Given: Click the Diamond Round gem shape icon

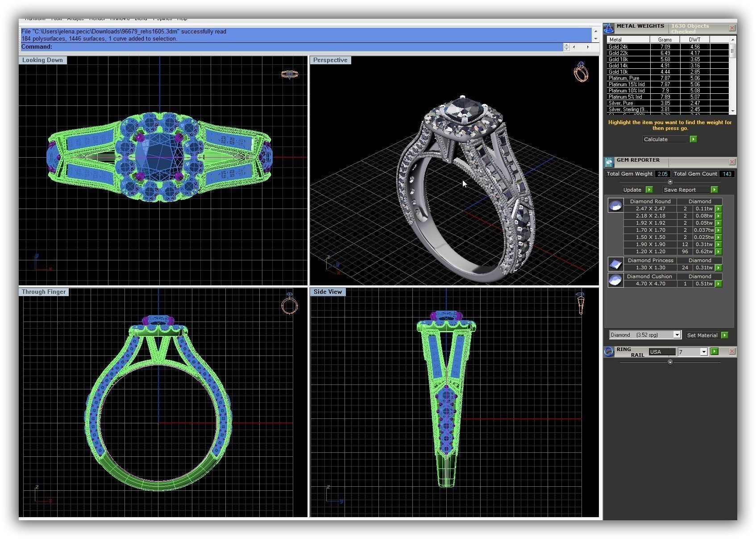Looking at the screenshot, I should click(x=615, y=205).
